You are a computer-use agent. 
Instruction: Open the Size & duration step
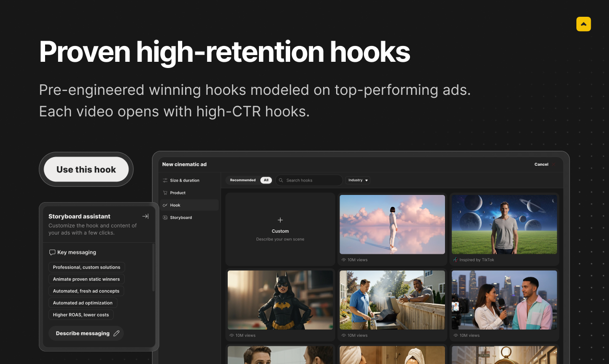(189, 181)
